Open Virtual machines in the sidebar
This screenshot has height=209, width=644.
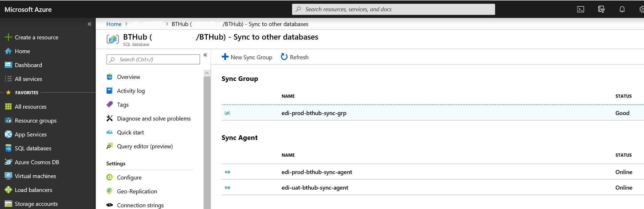[35, 176]
